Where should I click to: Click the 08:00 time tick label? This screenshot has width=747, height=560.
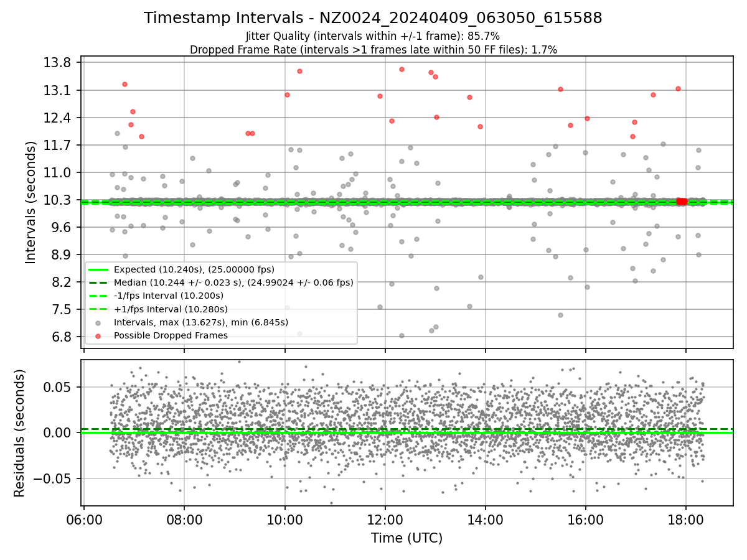coord(184,519)
